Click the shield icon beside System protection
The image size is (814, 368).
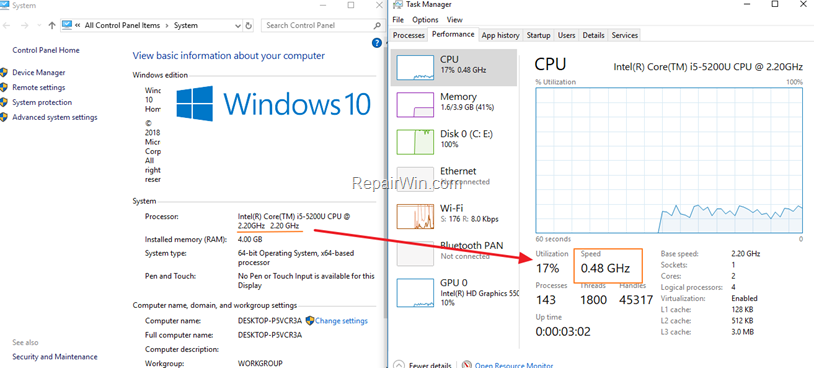[x=4, y=102]
